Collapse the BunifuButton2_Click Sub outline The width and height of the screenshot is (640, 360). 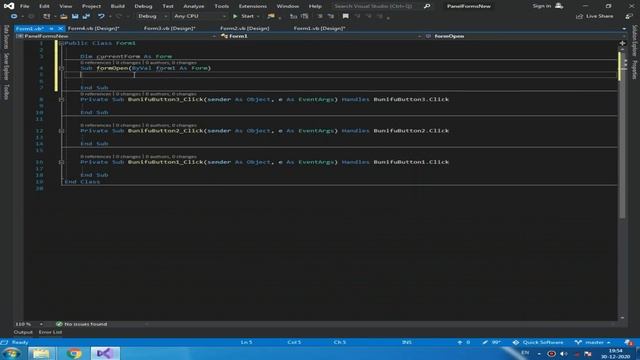tap(61, 131)
